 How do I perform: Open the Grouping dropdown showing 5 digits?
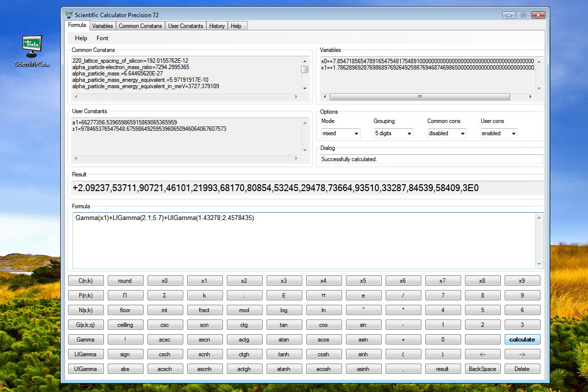(x=393, y=133)
